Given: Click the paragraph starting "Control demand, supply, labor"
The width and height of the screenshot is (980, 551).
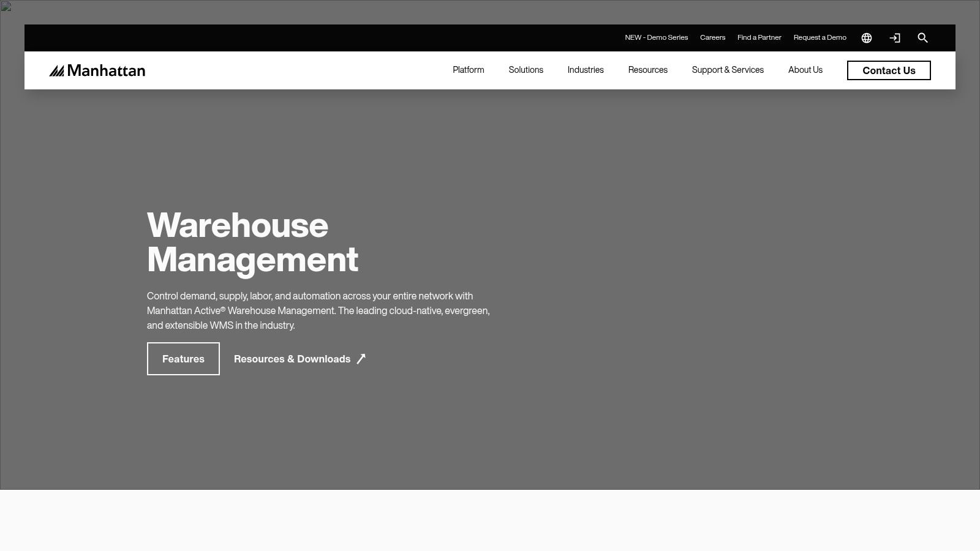Looking at the screenshot, I should 318,310.
